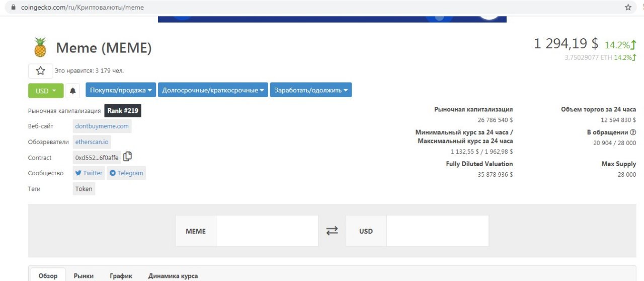Switch to the График tab
This screenshot has width=644, height=281.
coord(121,276)
